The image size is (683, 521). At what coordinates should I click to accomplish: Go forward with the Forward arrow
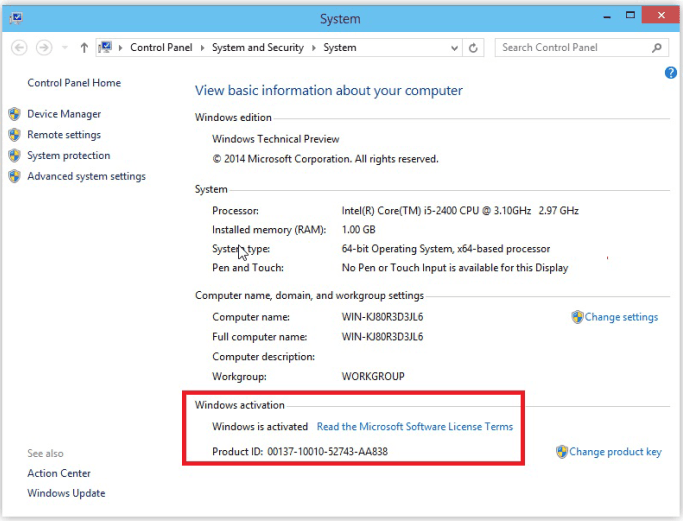tap(44, 47)
